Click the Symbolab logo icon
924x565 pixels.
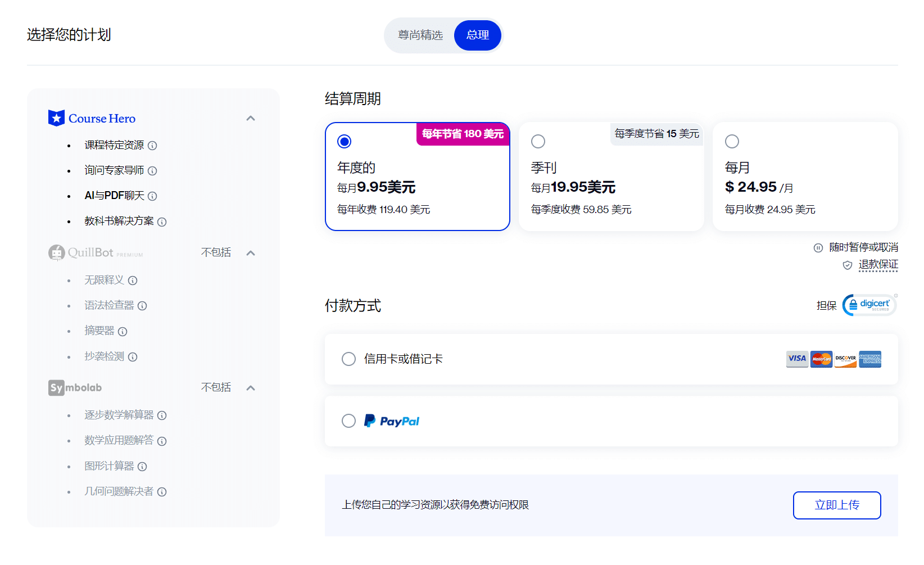coord(56,387)
